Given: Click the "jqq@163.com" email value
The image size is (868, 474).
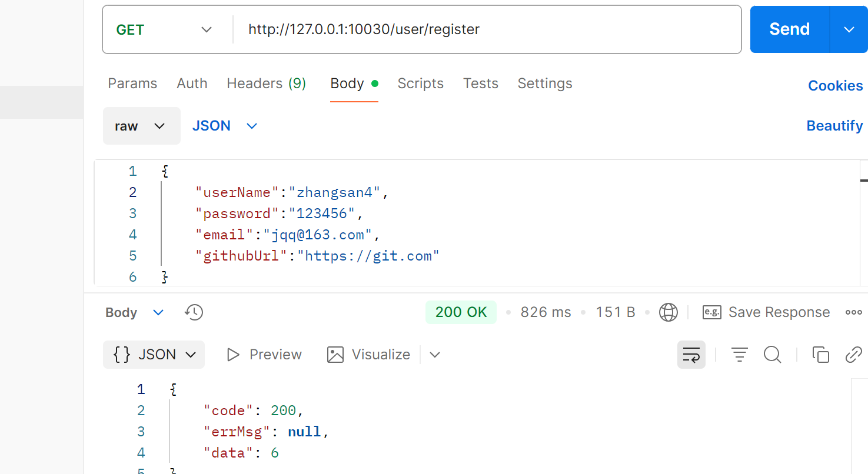Looking at the screenshot, I should coord(318,235).
